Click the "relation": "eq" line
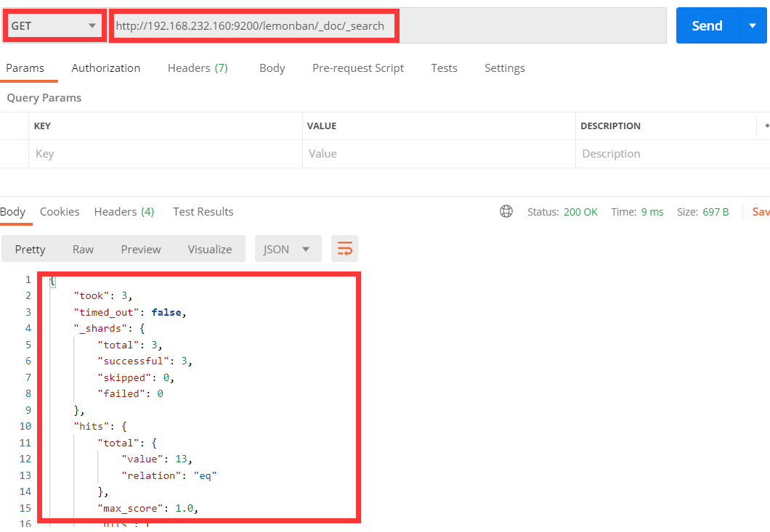This screenshot has width=770, height=532. (x=169, y=476)
